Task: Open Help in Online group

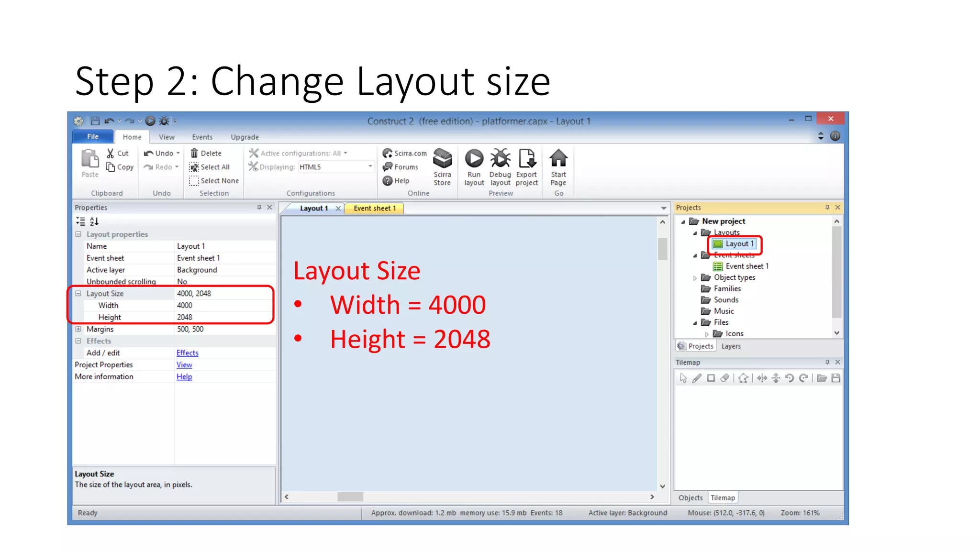Action: coord(396,181)
